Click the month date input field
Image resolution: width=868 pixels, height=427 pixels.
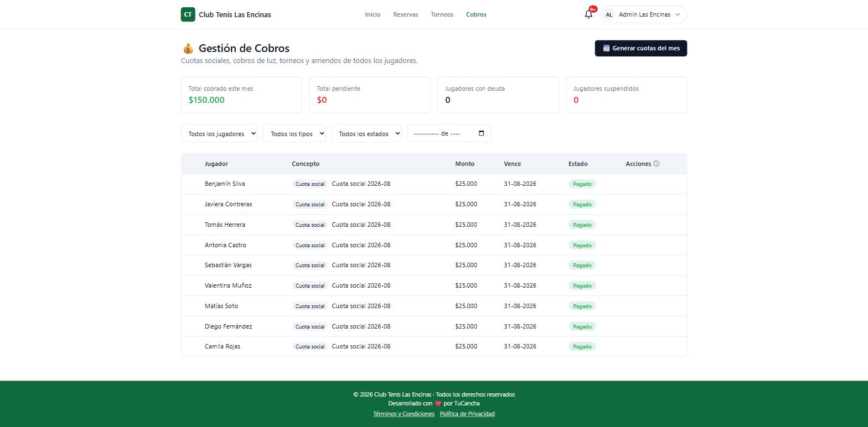(449, 133)
